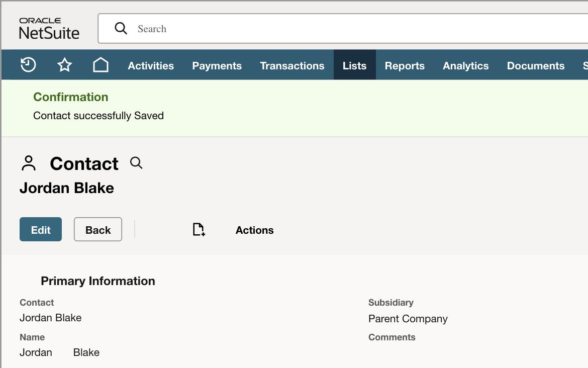Open the Shortcuts star icon
This screenshot has width=588, height=368.
tap(64, 65)
